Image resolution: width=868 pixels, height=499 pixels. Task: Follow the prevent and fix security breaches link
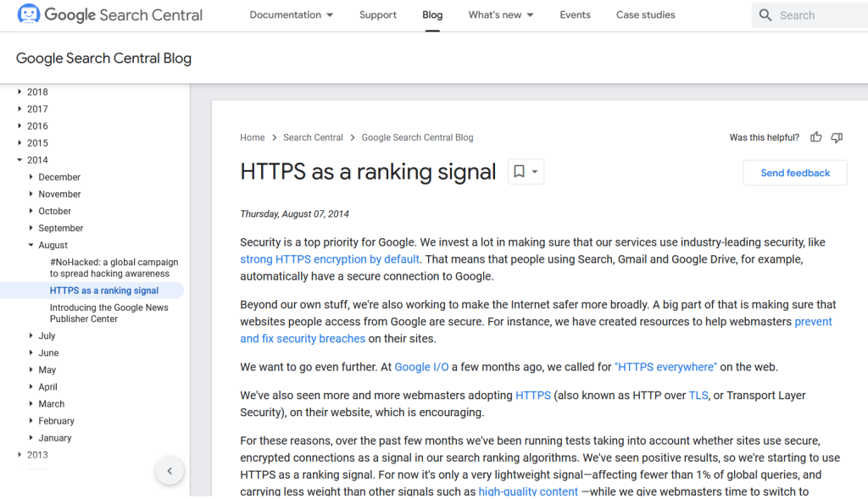(303, 339)
